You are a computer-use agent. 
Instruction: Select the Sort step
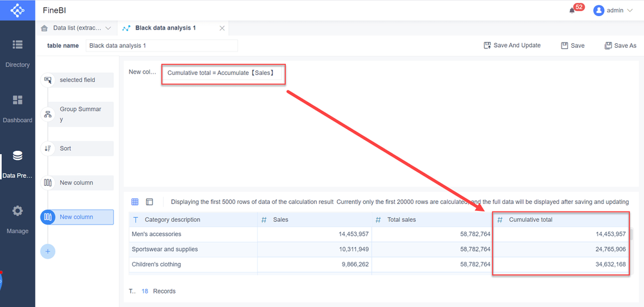pos(80,148)
